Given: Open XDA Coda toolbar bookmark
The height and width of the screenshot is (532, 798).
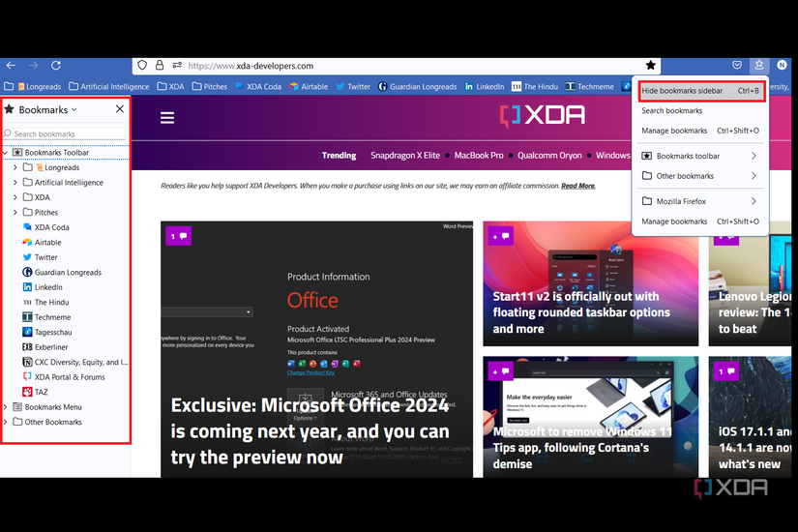Looking at the screenshot, I should 258,86.
